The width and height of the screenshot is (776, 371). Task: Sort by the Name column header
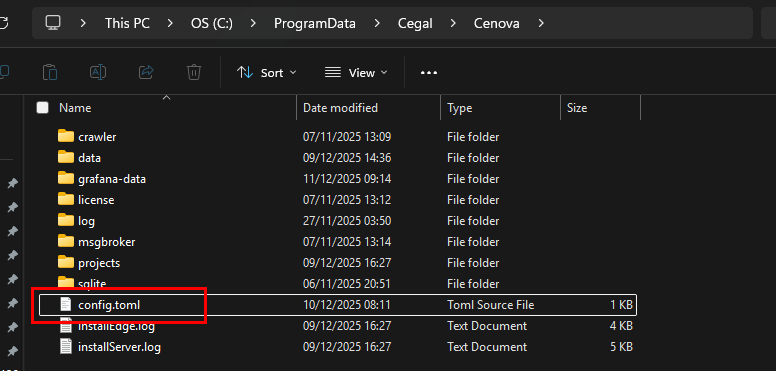pyautogui.click(x=75, y=107)
